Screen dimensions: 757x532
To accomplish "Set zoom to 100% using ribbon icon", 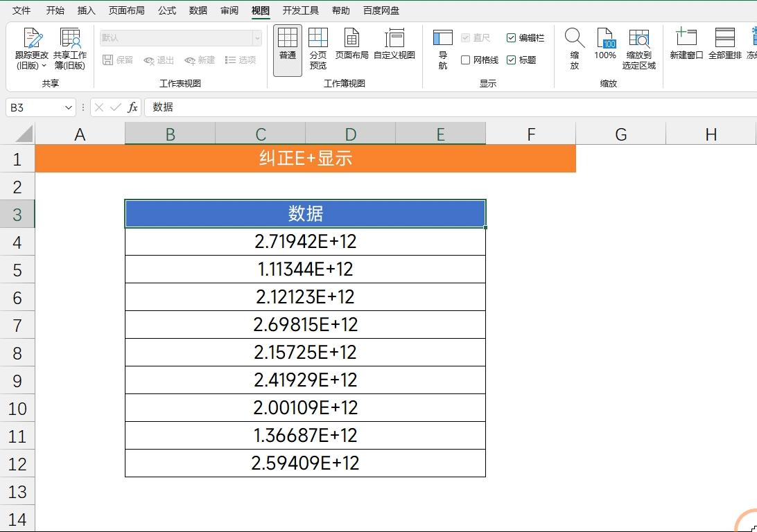I will [605, 47].
